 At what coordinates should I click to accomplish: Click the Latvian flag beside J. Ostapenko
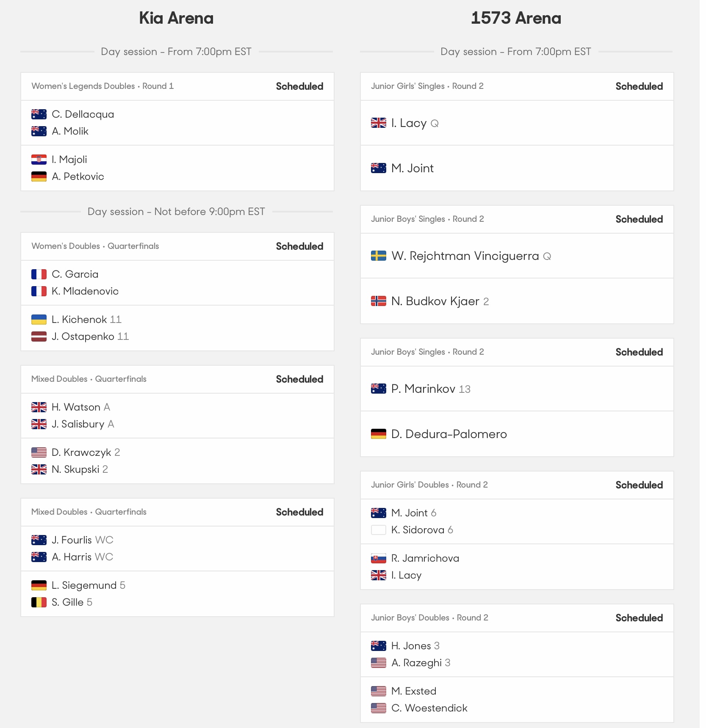click(x=39, y=336)
